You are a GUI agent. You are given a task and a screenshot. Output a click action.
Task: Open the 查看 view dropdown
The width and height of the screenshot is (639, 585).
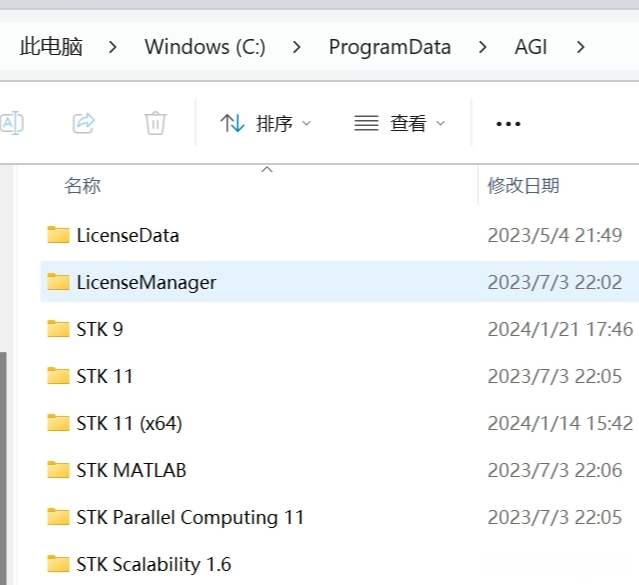click(x=400, y=123)
